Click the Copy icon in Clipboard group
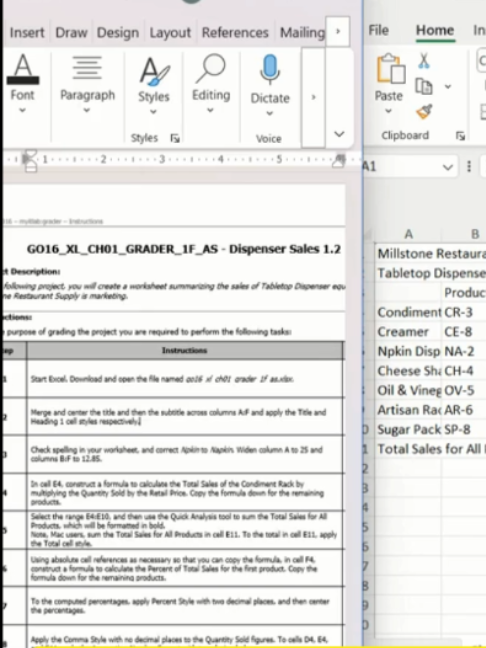The width and height of the screenshot is (486, 648). tap(424, 86)
